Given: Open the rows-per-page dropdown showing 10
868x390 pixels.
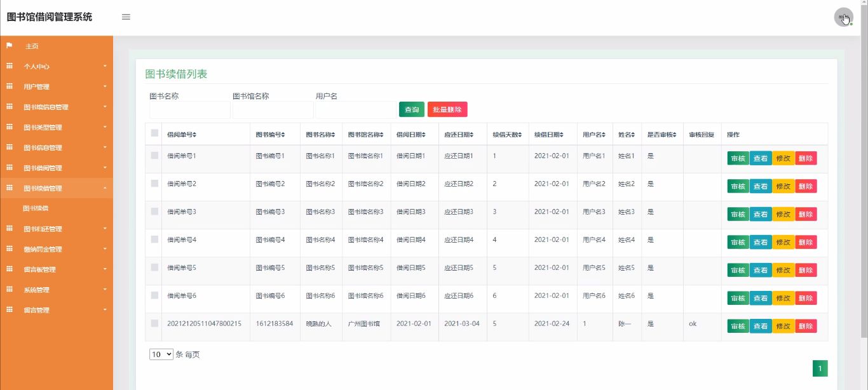Looking at the screenshot, I should [161, 354].
